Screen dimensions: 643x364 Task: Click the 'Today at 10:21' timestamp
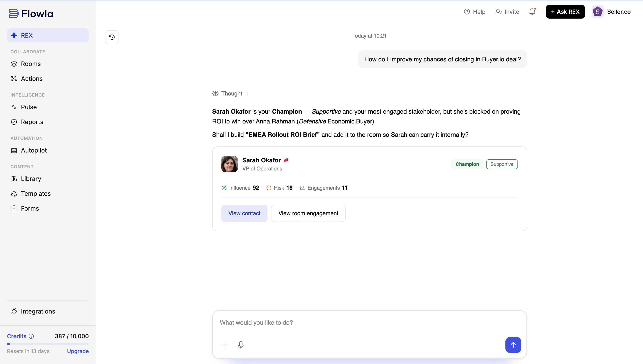coord(369,36)
